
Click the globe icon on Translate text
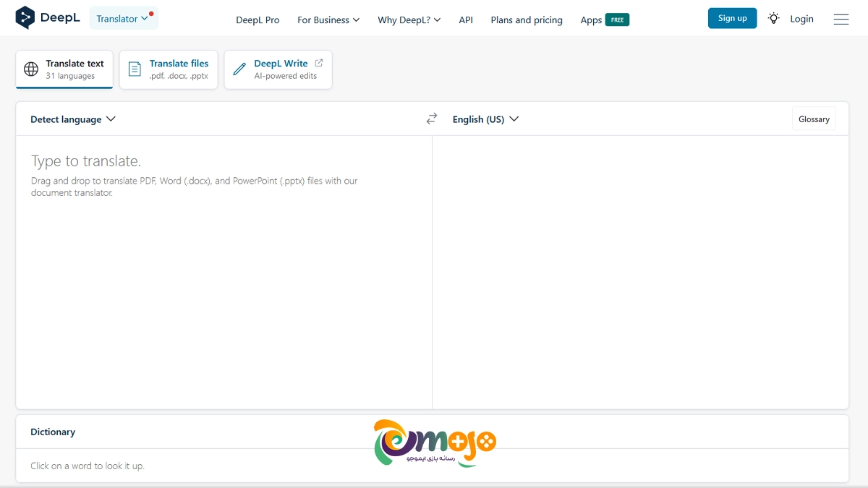[x=31, y=69]
